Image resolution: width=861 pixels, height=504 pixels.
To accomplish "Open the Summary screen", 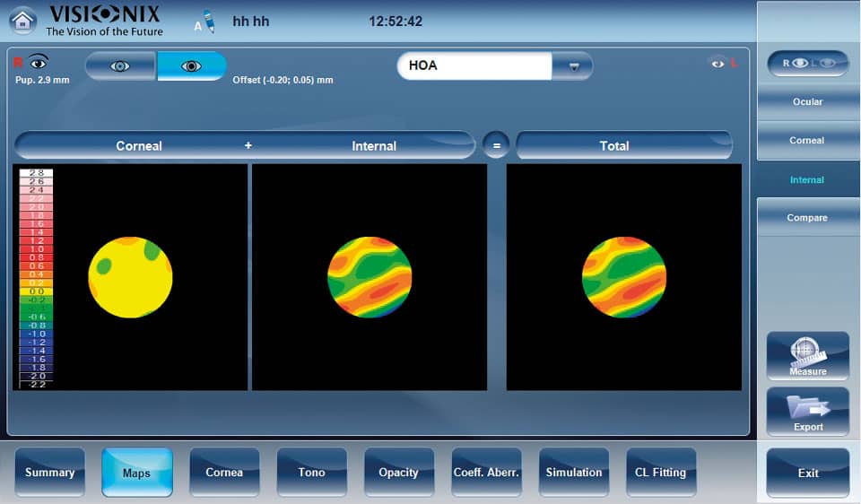I will click(x=50, y=472).
